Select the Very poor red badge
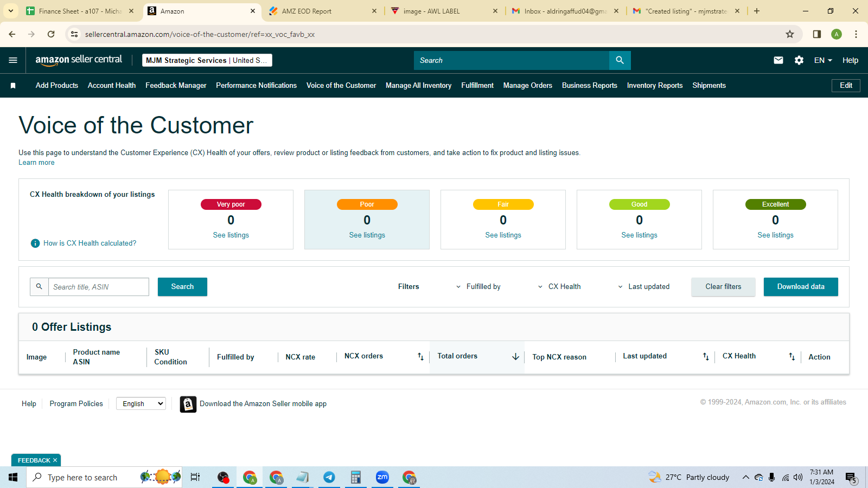 pyautogui.click(x=231, y=204)
